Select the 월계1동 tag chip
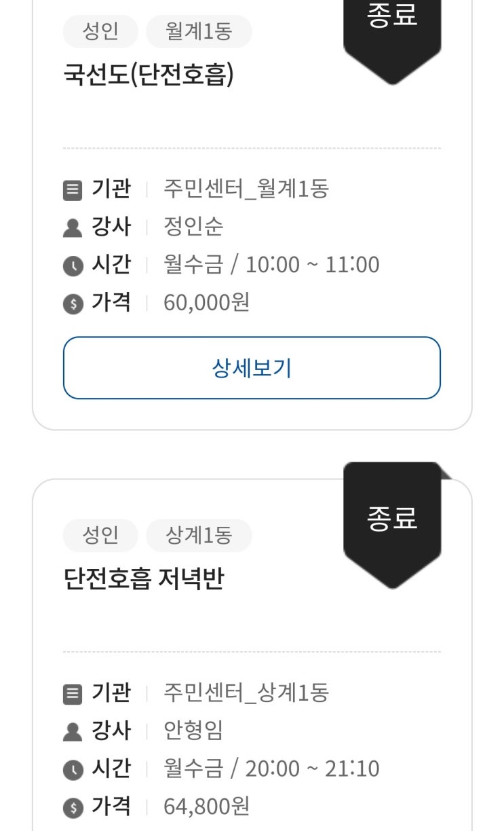The width and height of the screenshot is (504, 831). (199, 32)
